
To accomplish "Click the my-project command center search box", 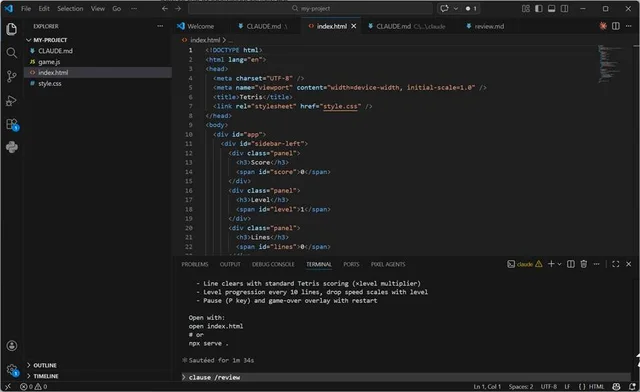I will (310, 9).
